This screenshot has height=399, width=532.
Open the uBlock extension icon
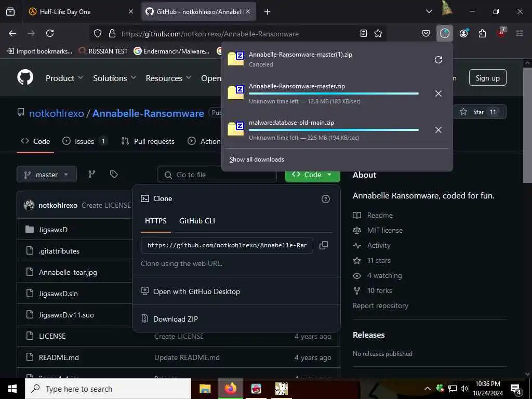tap(501, 33)
